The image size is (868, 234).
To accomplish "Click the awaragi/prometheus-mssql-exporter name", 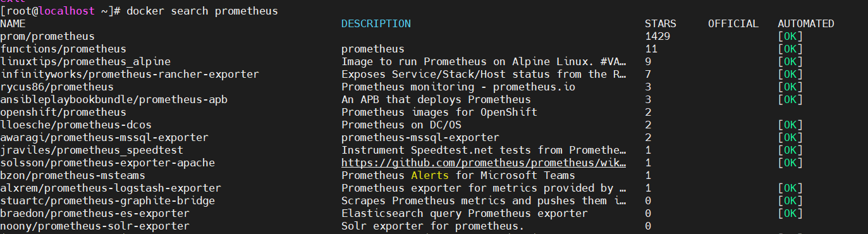I will pos(104,138).
